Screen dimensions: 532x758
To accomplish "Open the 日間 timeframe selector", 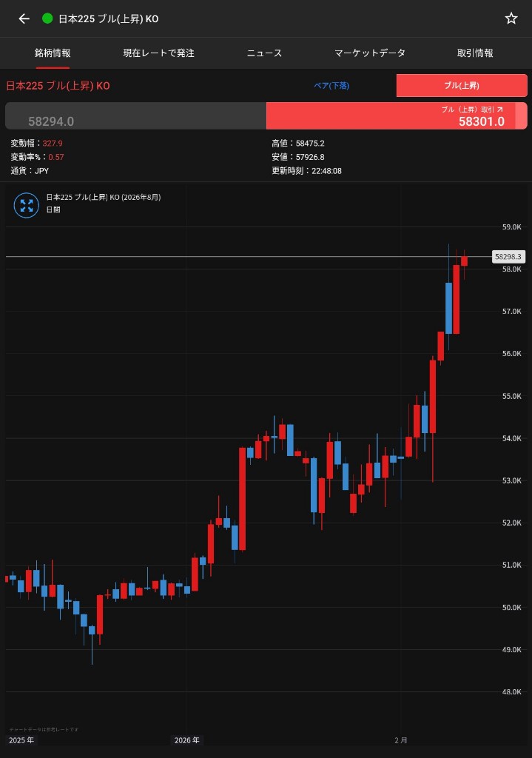I will tap(53, 209).
